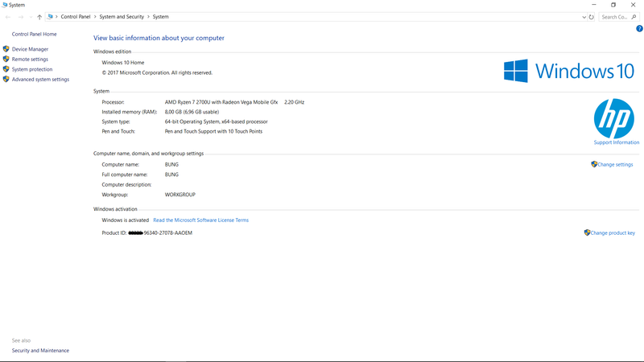Open the Recent locations dropdown arrow
The height and width of the screenshot is (362, 644).
tap(31, 17)
